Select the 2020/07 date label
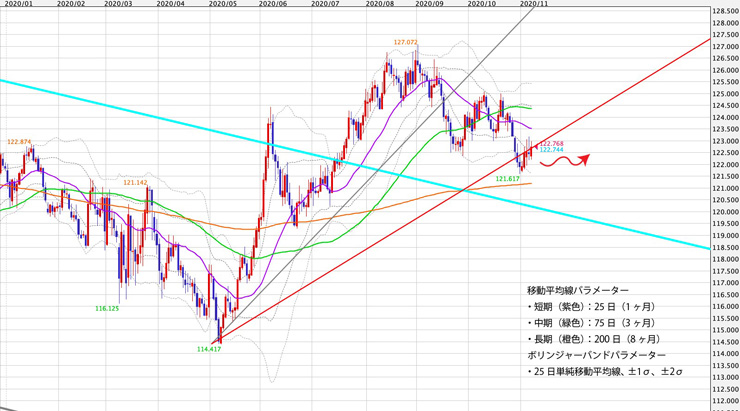 325,3
